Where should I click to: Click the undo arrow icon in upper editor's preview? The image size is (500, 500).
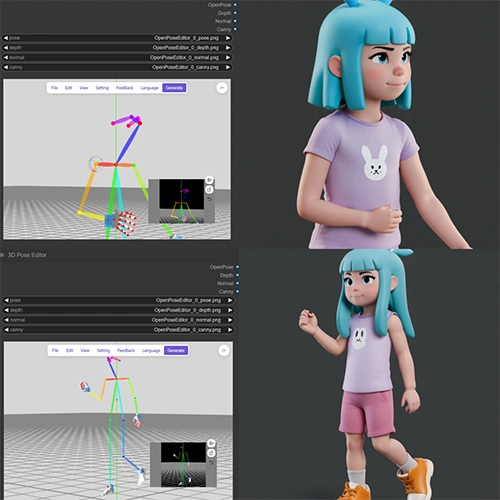point(209,199)
